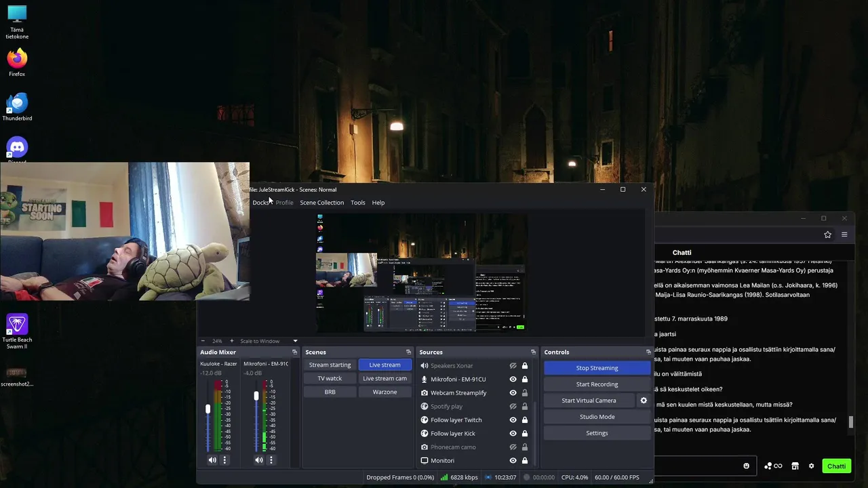Viewport: 868px width, 488px height.
Task: Click Start Virtual Camera button
Action: coord(589,401)
